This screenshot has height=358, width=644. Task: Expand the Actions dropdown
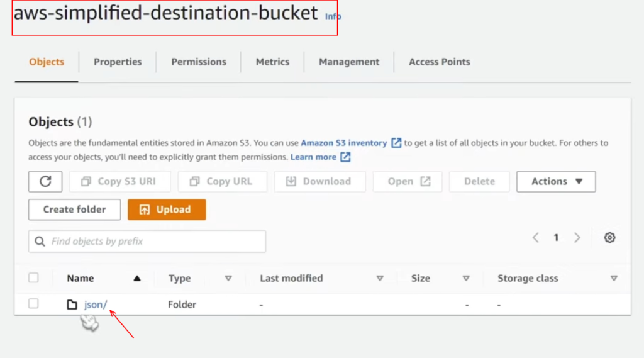[556, 181]
